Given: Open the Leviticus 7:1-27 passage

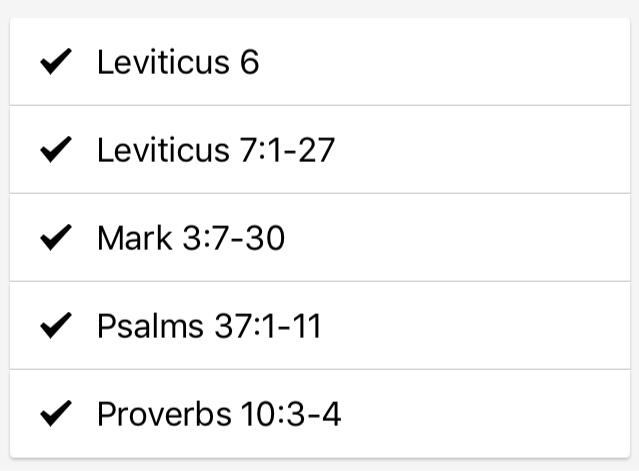Looking at the screenshot, I should click(x=216, y=150).
